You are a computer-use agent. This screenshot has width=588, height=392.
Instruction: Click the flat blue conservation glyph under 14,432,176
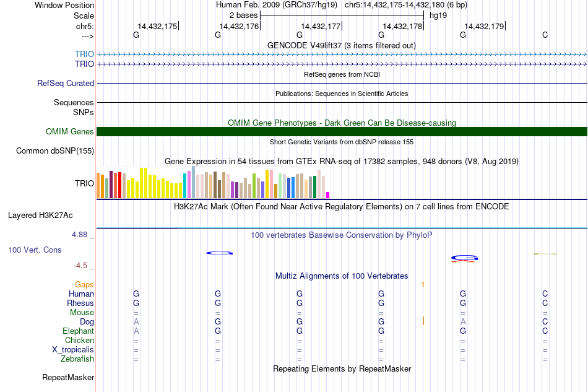click(x=219, y=253)
